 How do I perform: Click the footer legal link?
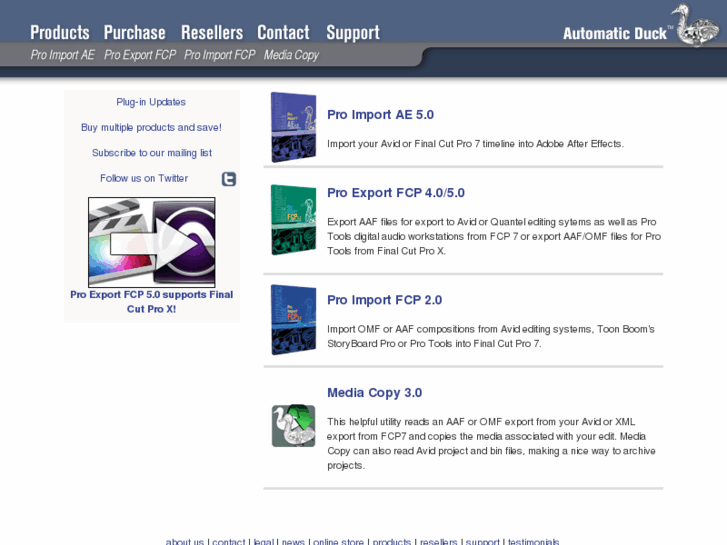click(264, 541)
